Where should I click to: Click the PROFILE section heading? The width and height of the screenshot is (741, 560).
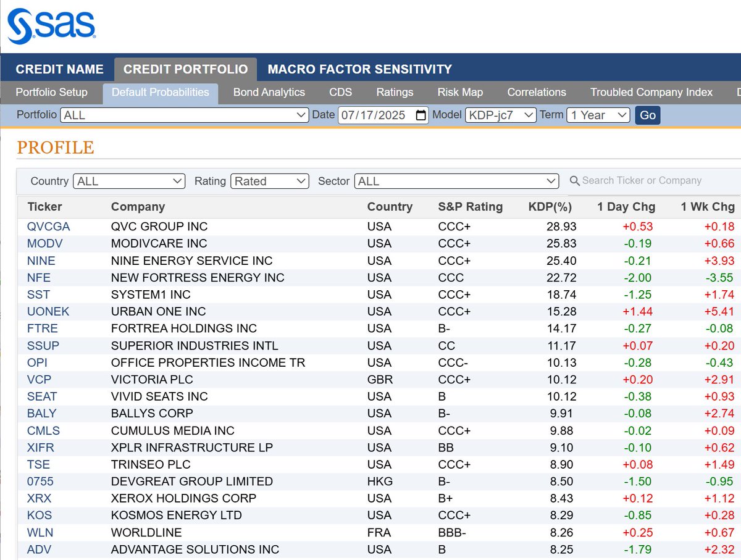(x=56, y=148)
